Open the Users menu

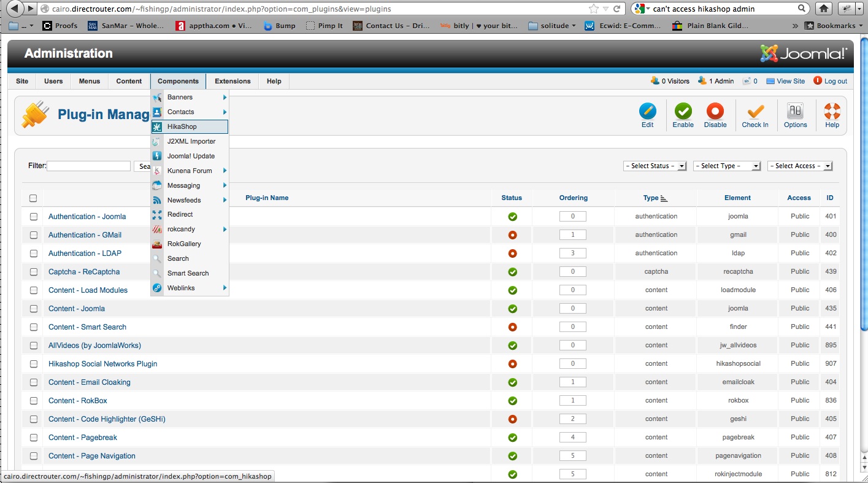point(53,81)
